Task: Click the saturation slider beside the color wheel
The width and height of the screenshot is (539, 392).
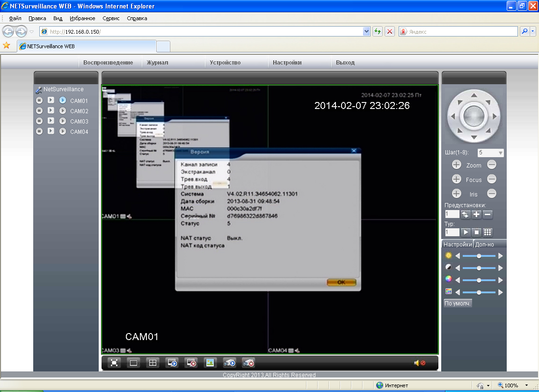Action: pos(479,280)
